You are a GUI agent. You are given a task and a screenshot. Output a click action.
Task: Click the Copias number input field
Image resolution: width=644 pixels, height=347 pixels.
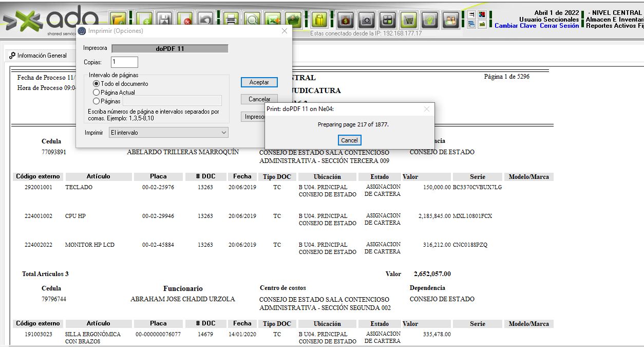click(x=124, y=62)
